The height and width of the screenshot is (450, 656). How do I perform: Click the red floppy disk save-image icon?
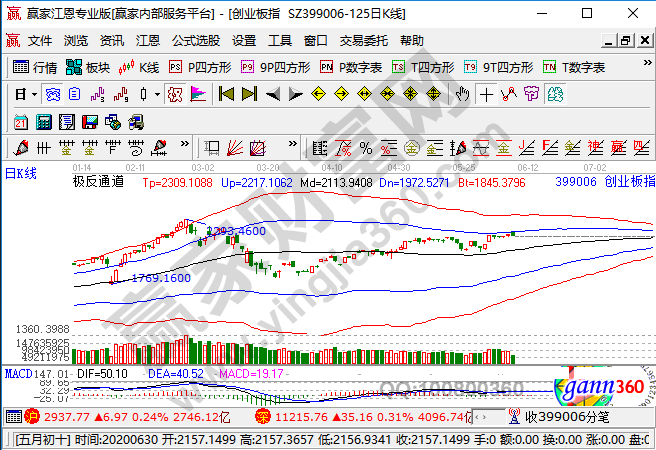[90, 122]
